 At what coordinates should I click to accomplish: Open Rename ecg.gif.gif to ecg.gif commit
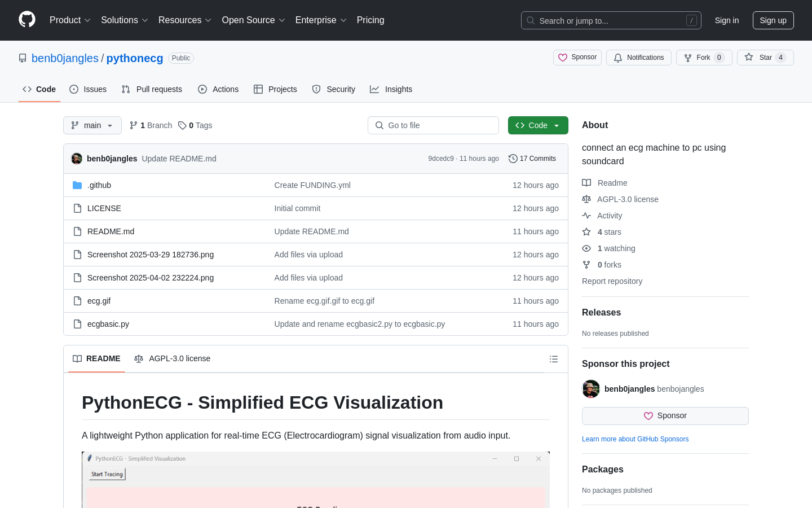point(324,301)
